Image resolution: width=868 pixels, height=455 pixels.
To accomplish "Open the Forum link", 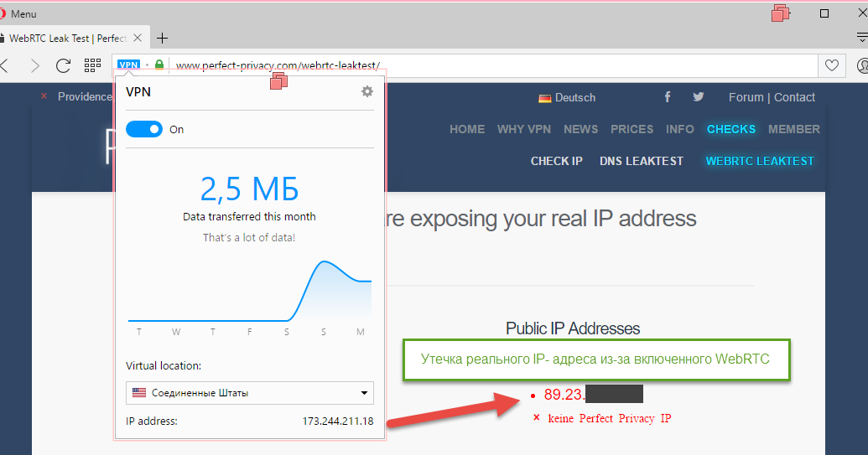I will 746,97.
